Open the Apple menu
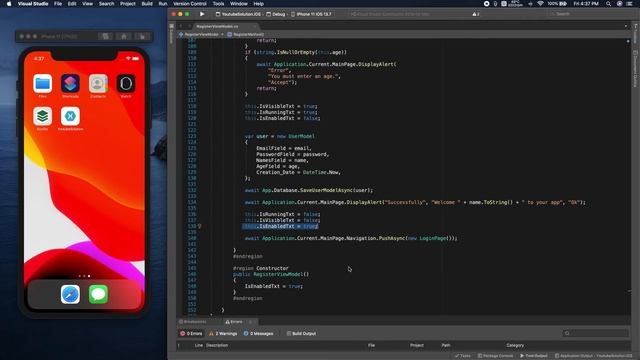 click(9, 4)
